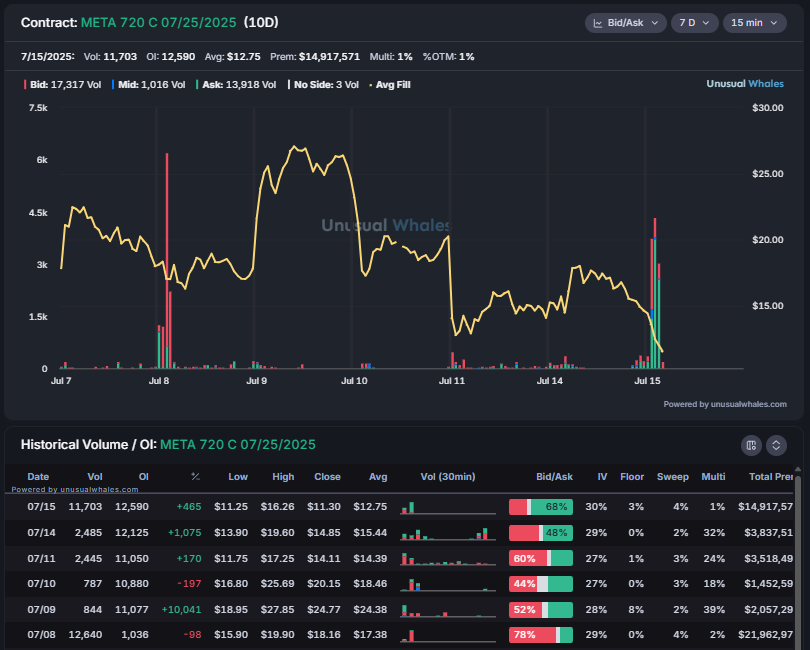Image resolution: width=810 pixels, height=650 pixels.
Task: Open the 7 D range dropdown
Action: click(694, 23)
